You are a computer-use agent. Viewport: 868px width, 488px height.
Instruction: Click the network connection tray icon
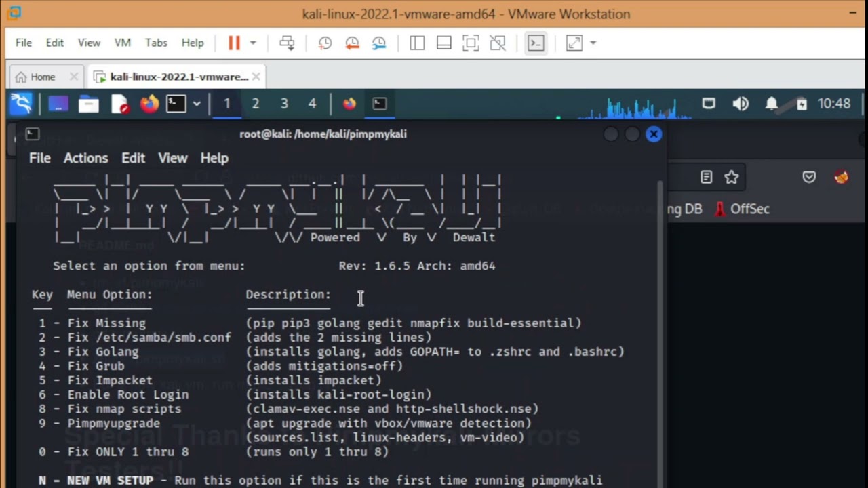point(709,104)
